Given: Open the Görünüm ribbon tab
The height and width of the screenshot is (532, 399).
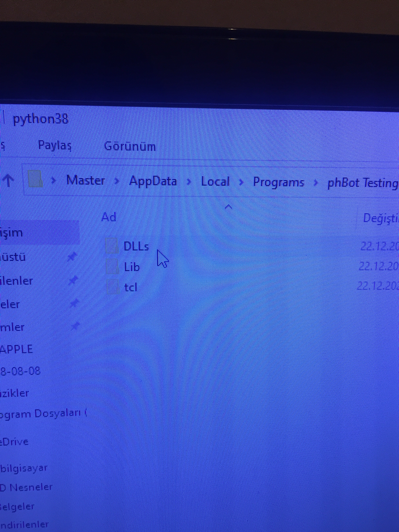Looking at the screenshot, I should pyautogui.click(x=130, y=146).
